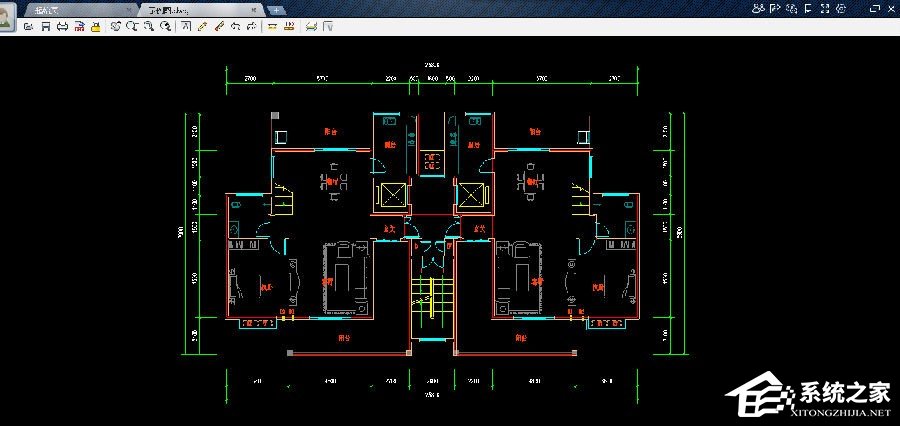Click the left elevator shaft symbol in the drawing
This screenshot has width=900, height=426.
tap(394, 196)
